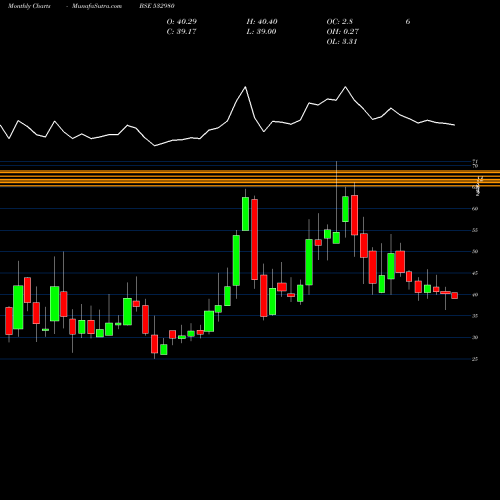The height and width of the screenshot is (500, 500).
Task: Click the "OL: 3.31" reading
Action: tap(342, 42)
